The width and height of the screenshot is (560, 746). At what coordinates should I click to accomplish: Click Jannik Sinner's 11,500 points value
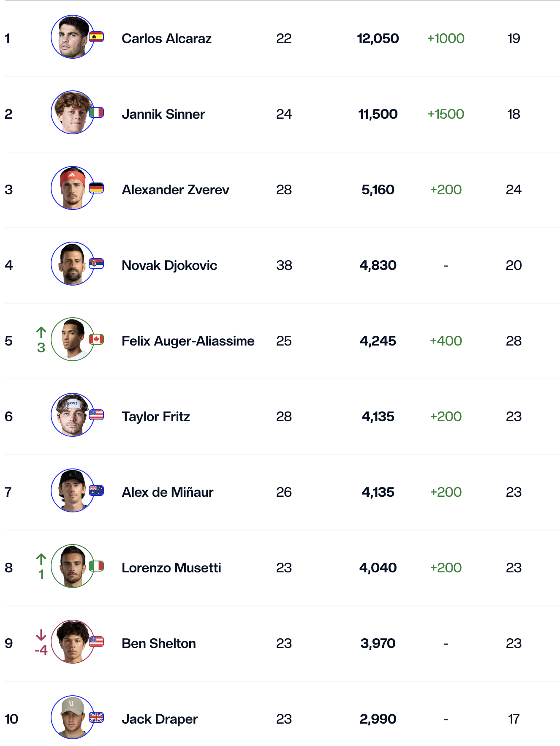(x=378, y=114)
